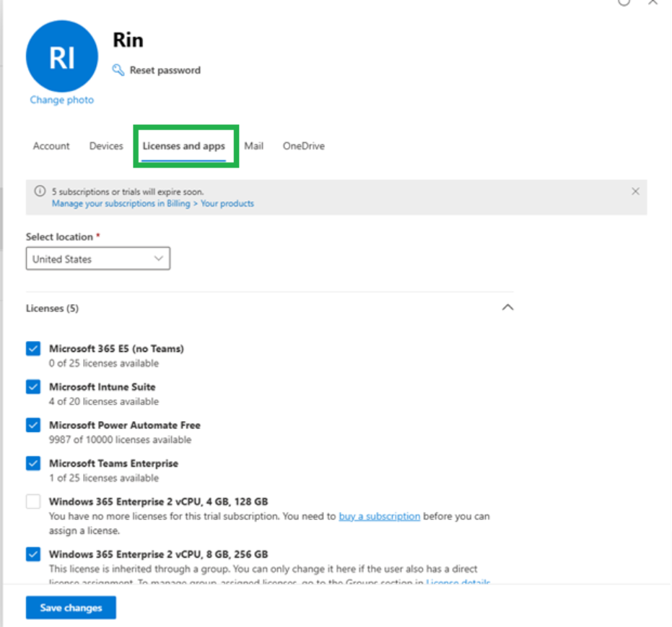Click the key icon beside Reset password

(118, 70)
